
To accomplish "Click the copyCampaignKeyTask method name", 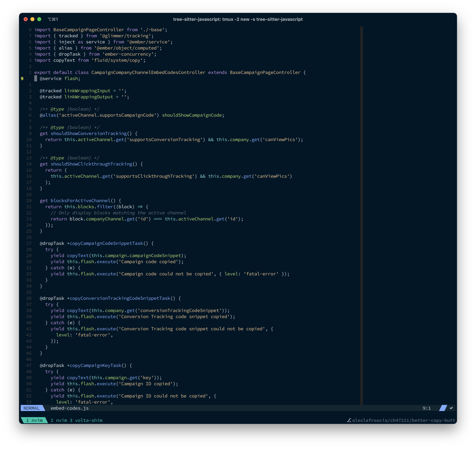I will click(x=95, y=365).
